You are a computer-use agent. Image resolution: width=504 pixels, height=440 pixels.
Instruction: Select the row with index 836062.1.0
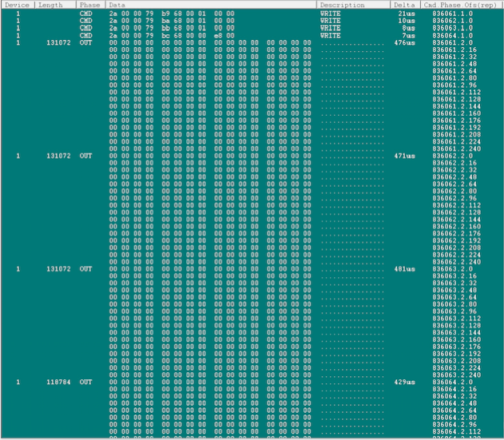[x=252, y=21]
